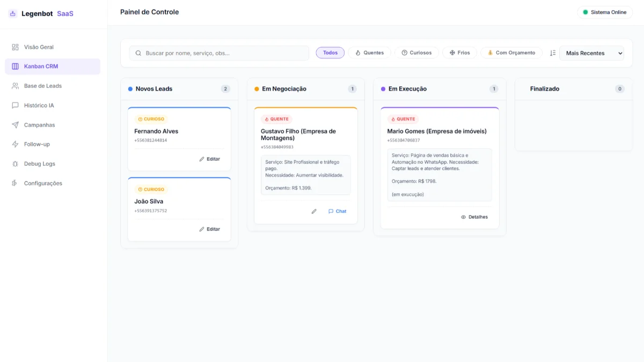Open Histórico IA chat bubble icon
The width and height of the screenshot is (644, 362).
click(15, 105)
